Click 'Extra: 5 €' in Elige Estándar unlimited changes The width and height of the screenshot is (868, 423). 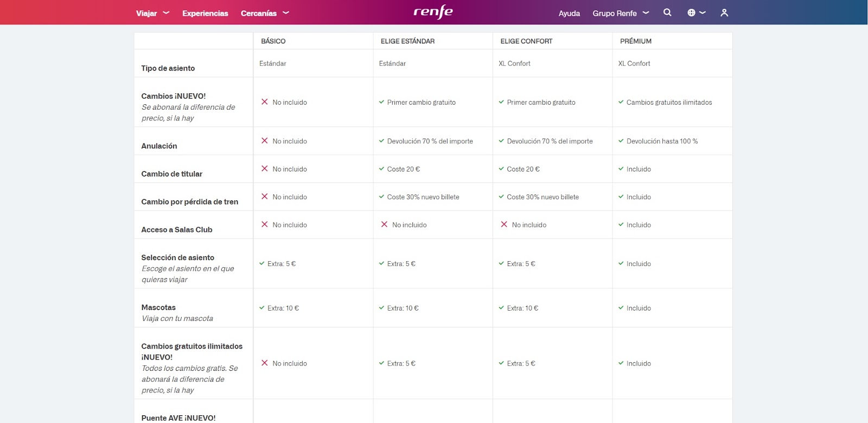coord(401,364)
